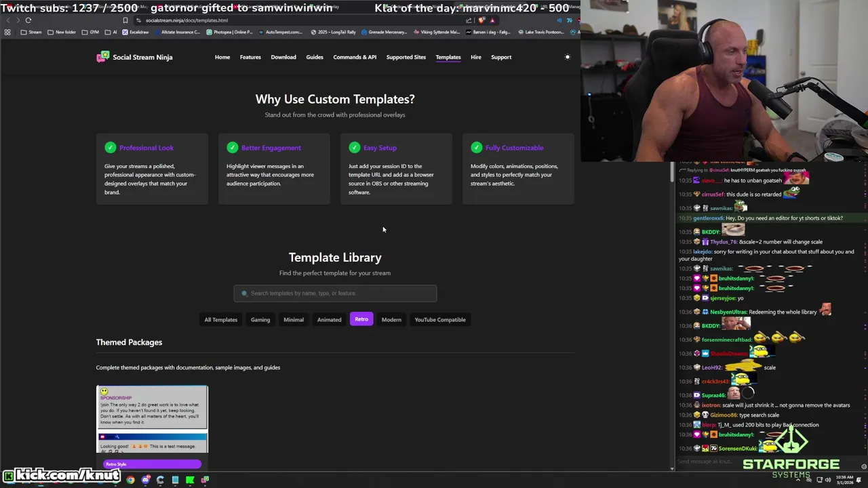Image resolution: width=868 pixels, height=488 pixels.
Task: Open Chrome from the taskbar
Action: (130, 480)
